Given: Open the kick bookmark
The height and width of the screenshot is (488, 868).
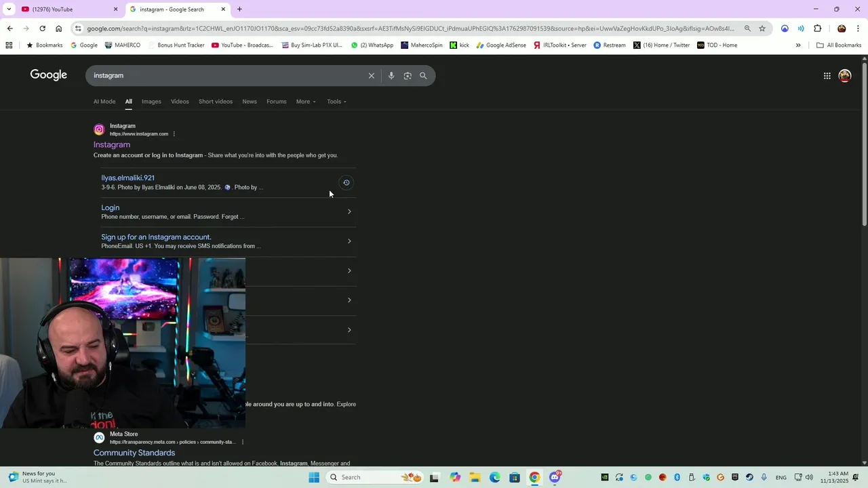Looking at the screenshot, I should point(459,45).
